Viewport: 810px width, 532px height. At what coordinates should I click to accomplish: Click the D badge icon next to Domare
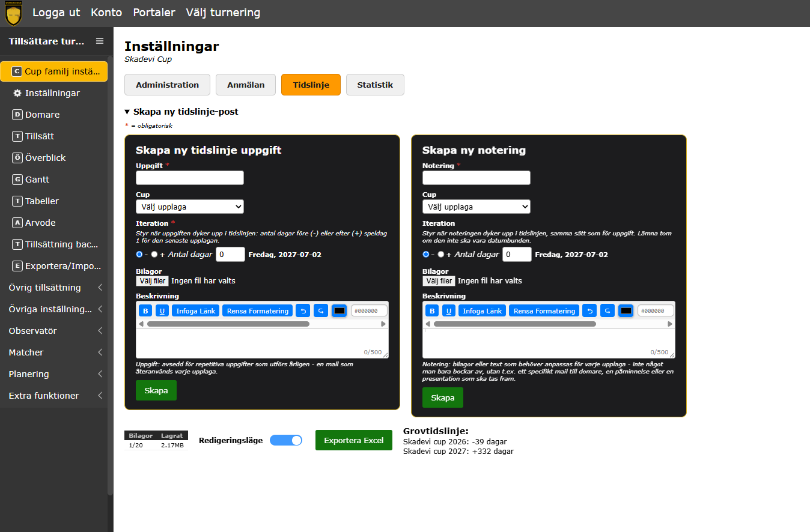17,115
